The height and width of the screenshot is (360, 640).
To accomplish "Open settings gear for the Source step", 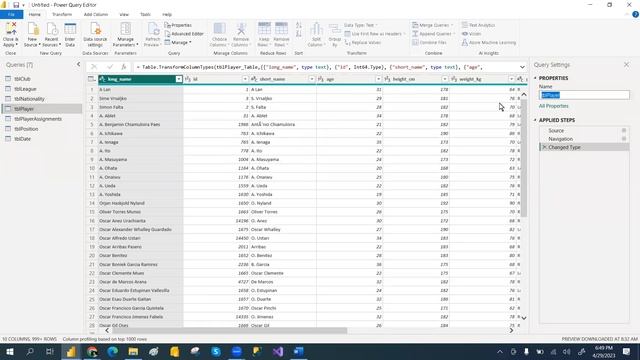I will [x=624, y=131].
